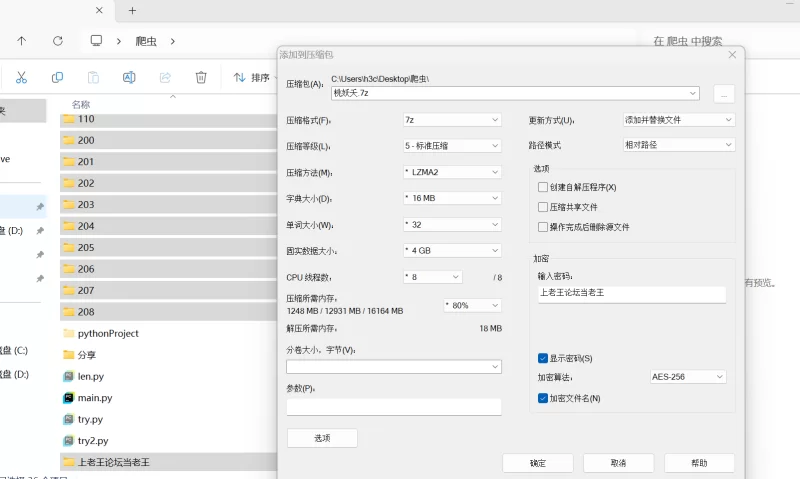Open the 排序 sort menu
Screen dimensions: 800x479
(x=256, y=77)
